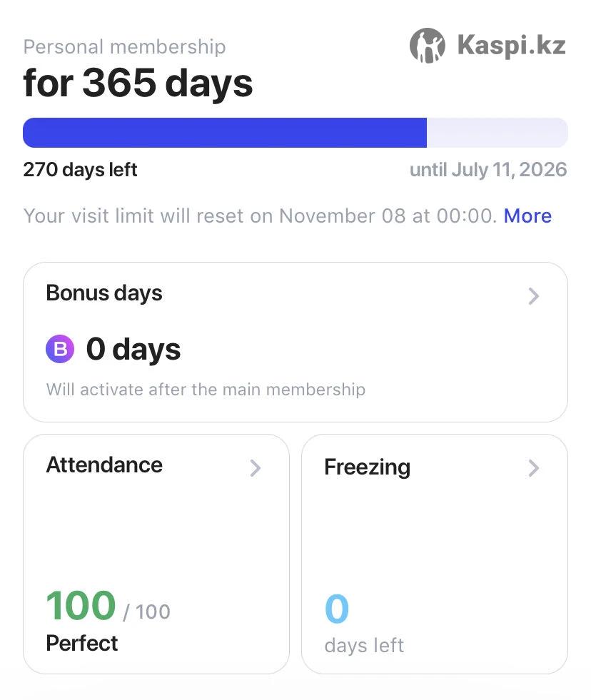Select the Bonus days card title

coord(104,293)
